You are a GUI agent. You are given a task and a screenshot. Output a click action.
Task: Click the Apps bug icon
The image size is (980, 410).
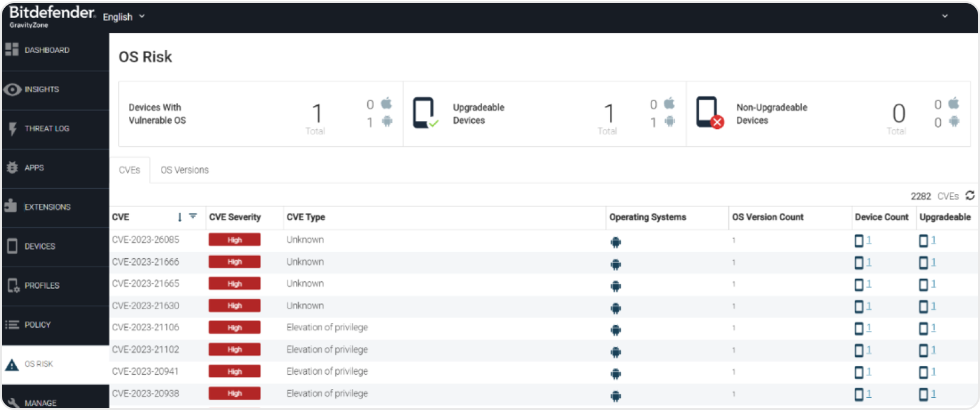(x=12, y=168)
